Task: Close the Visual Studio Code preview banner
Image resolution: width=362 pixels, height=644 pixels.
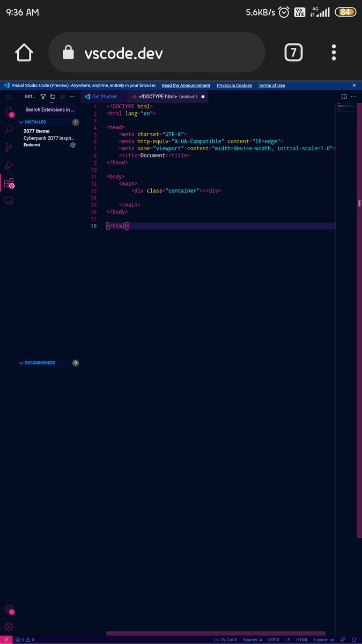Action: [x=354, y=85]
